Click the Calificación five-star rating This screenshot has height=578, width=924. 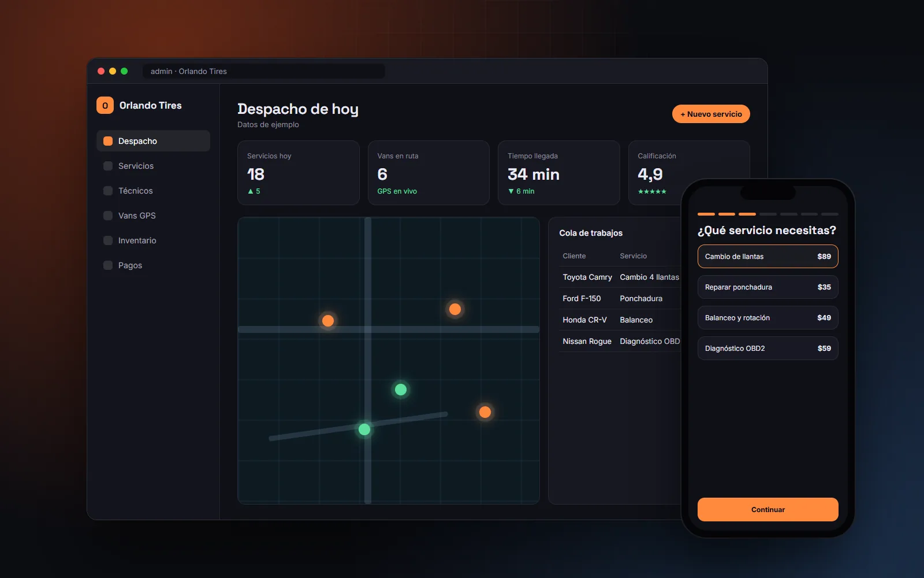click(x=652, y=191)
